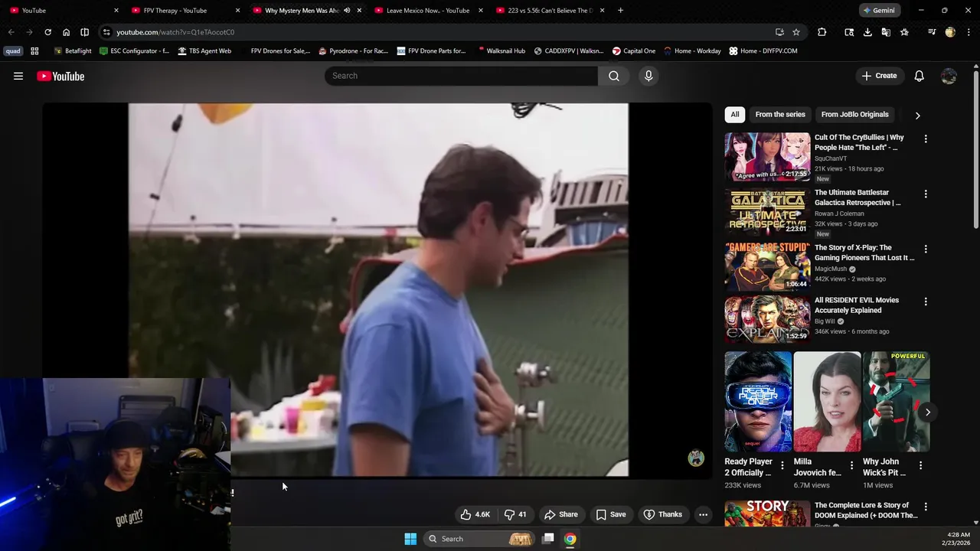980x551 pixels.
Task: Click the Windows taskbar Search box
Action: pyautogui.click(x=479, y=539)
